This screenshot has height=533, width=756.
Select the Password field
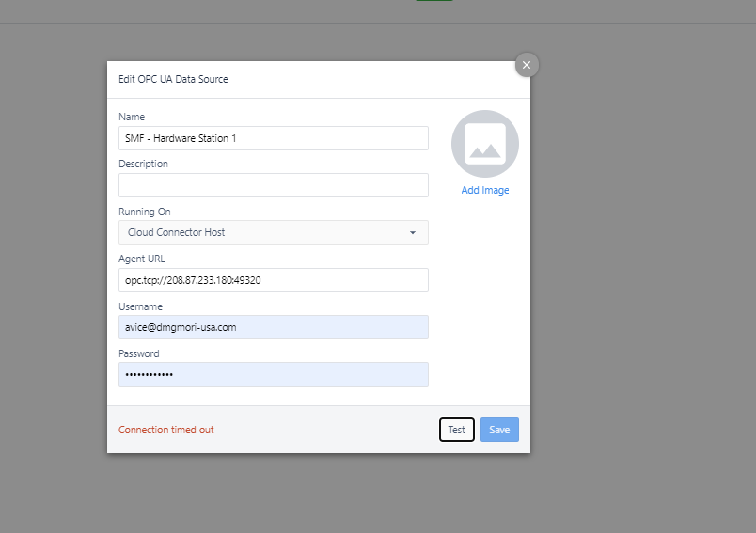tap(274, 374)
